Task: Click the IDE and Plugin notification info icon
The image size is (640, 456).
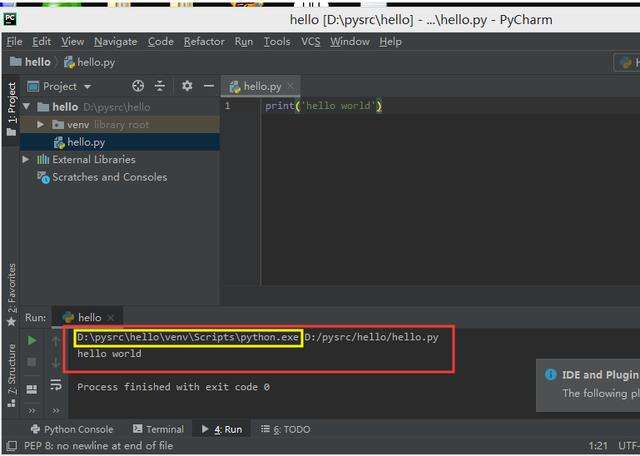Action: click(x=551, y=374)
